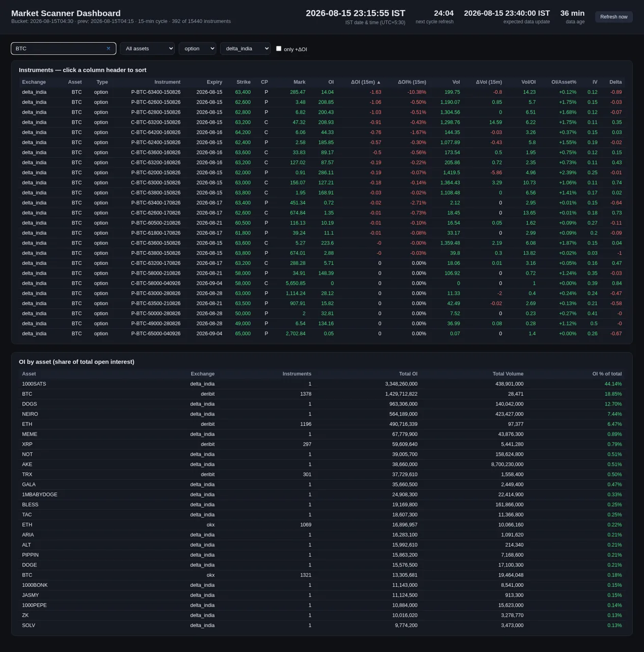Sort by ΔOI% (15m) column header
644x652 pixels.
click(412, 82)
